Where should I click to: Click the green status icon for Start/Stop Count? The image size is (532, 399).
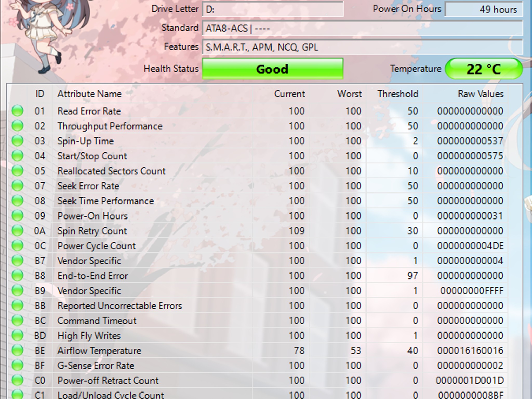[x=17, y=156]
